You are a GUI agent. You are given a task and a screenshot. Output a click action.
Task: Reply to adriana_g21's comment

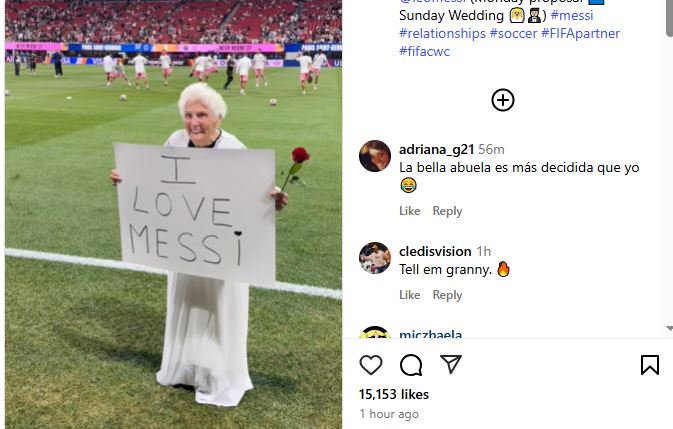pyautogui.click(x=447, y=211)
